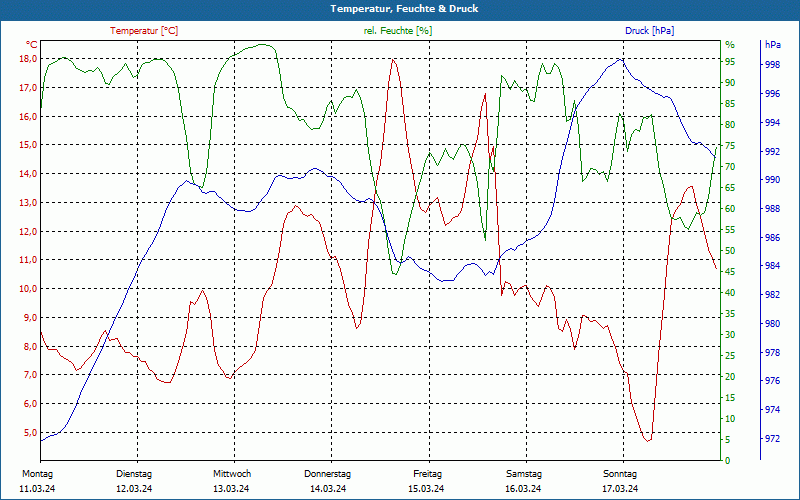Click the '85' humidity axis value
The width and height of the screenshot is (800, 500).
[x=730, y=104]
